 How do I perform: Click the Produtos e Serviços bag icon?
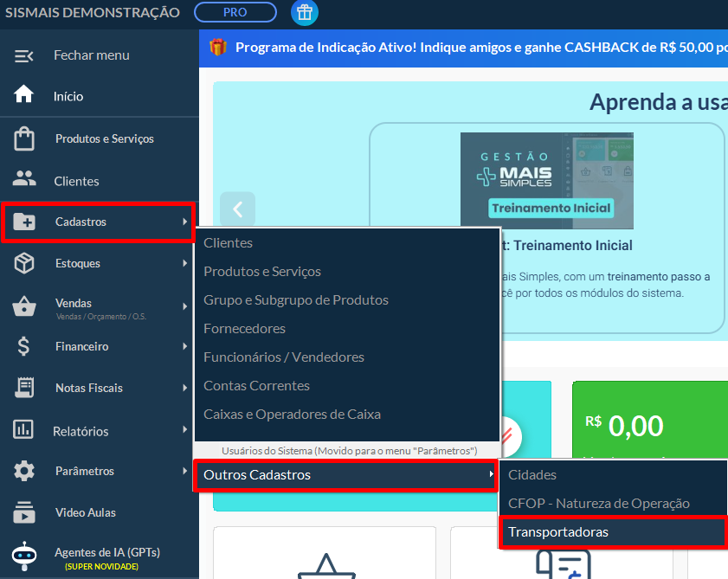(24, 138)
